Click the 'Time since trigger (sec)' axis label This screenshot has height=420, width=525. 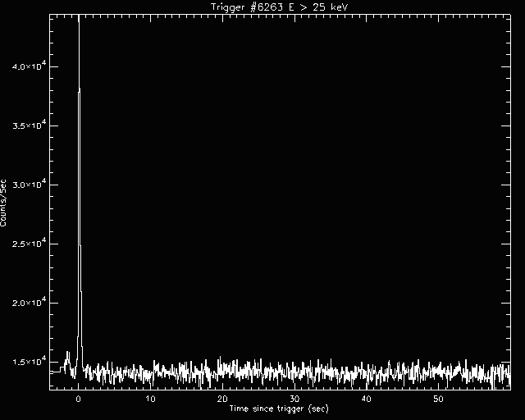click(x=279, y=409)
